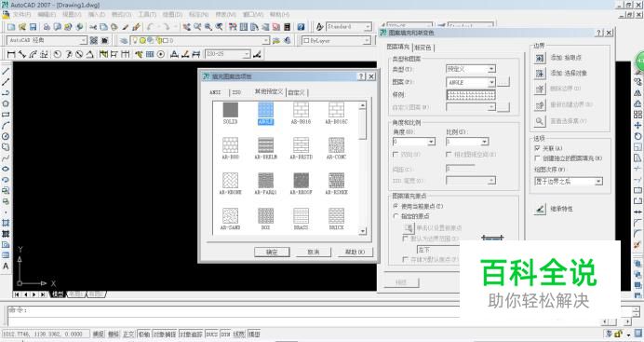The image size is (644, 342).
Task: Select the multiline Text tool (A)
Action: pos(6,266)
